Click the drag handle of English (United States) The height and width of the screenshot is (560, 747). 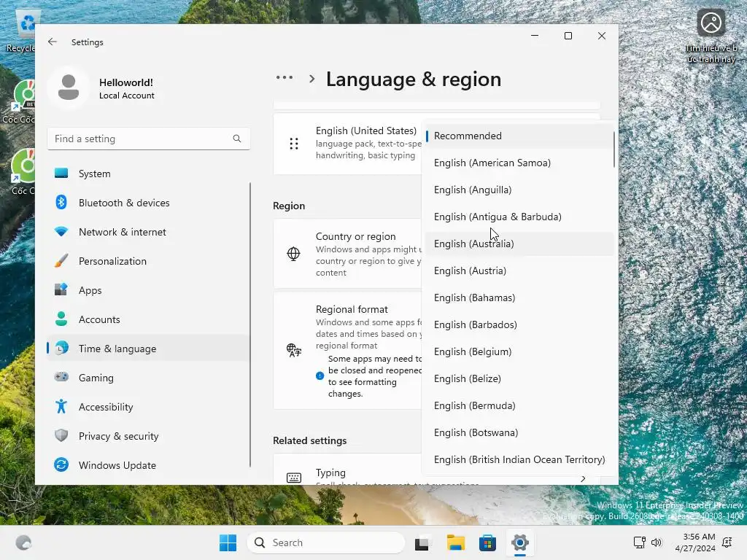click(294, 144)
